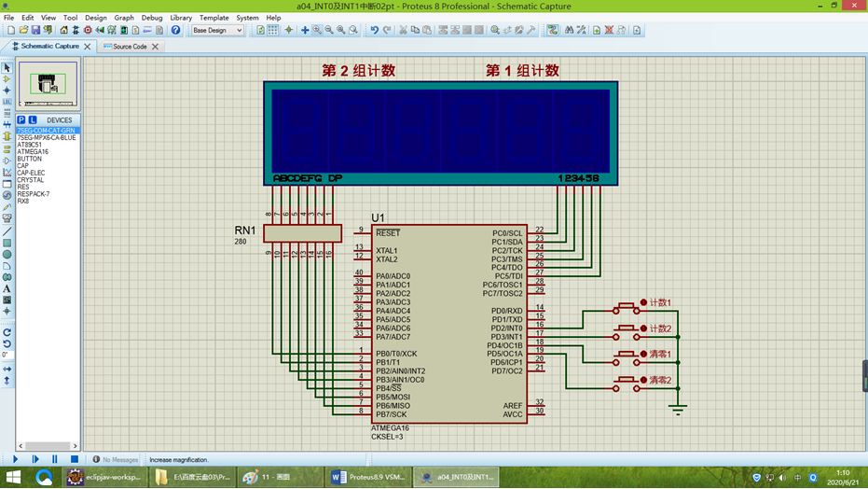Click the overview thumbnail window
Viewport: 868px width, 489px height.
48,84
